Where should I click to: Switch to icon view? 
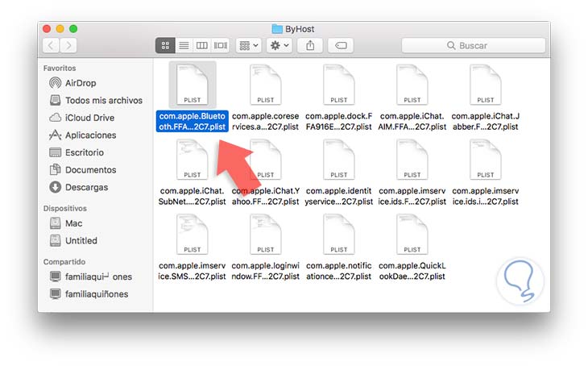point(165,45)
